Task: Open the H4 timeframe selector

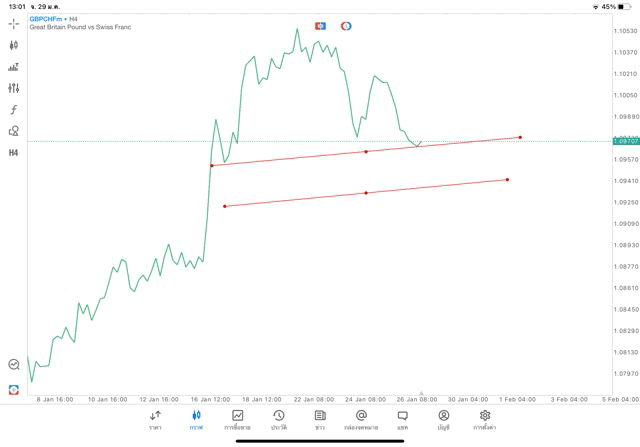Action: coord(14,153)
